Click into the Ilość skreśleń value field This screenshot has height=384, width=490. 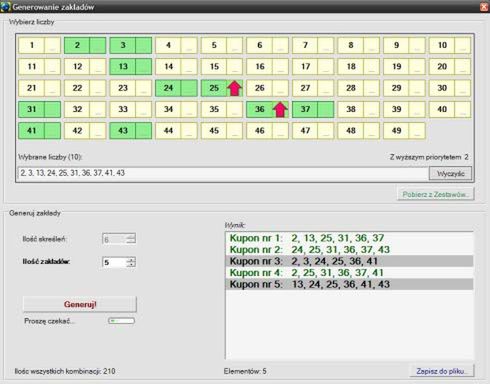point(114,239)
